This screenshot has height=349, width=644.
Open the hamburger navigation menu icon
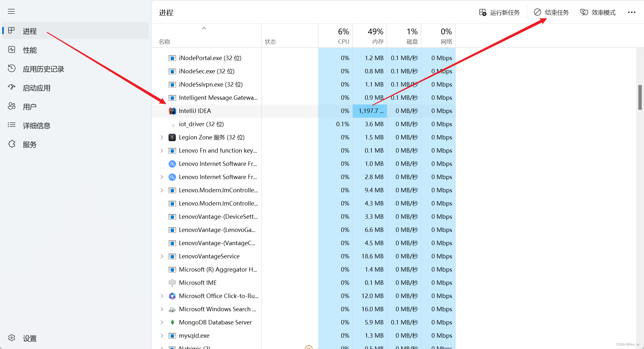(11, 12)
